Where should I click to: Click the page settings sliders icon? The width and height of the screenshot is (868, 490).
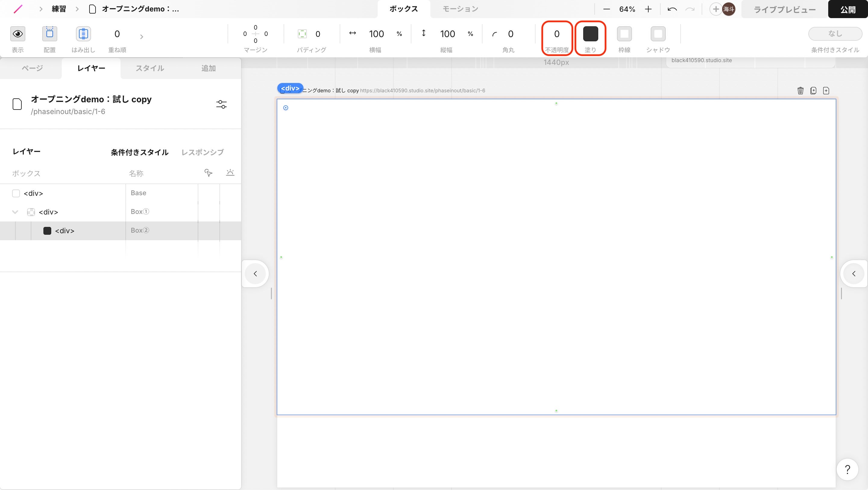click(x=222, y=104)
